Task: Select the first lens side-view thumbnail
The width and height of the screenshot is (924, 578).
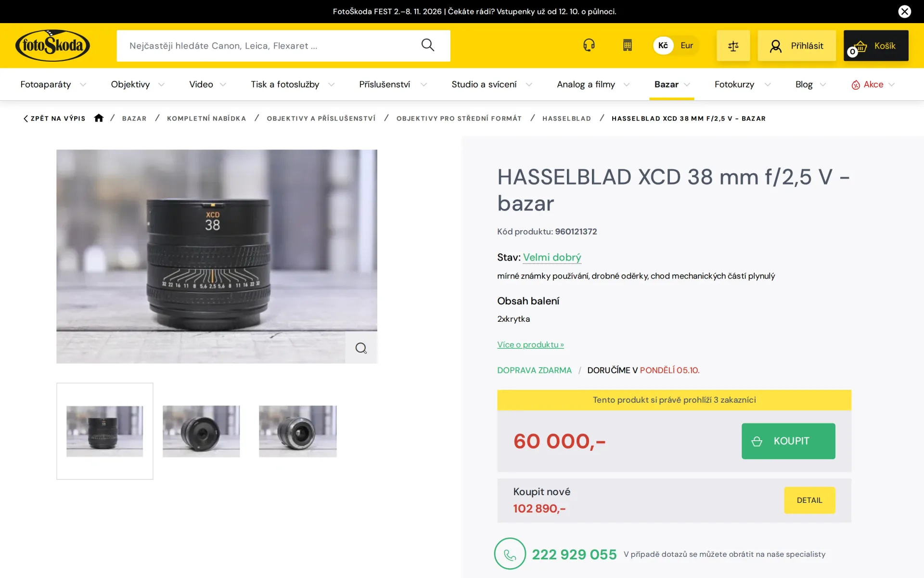Action: 105,431
